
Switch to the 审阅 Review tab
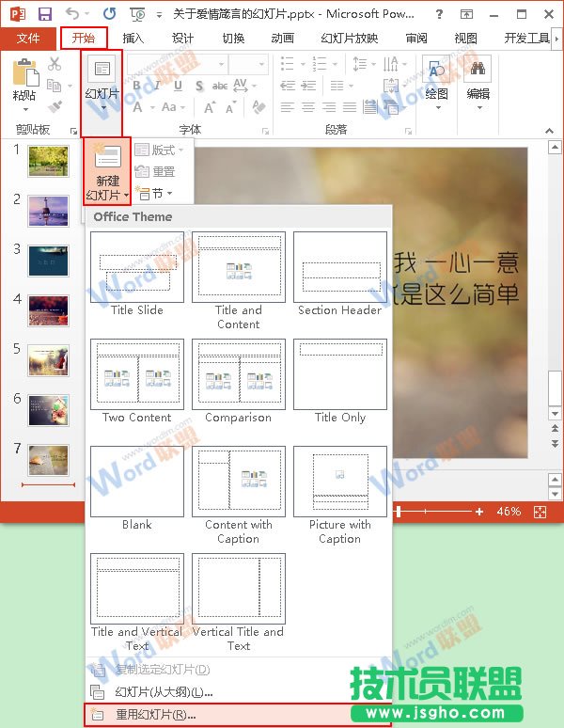[x=416, y=38]
